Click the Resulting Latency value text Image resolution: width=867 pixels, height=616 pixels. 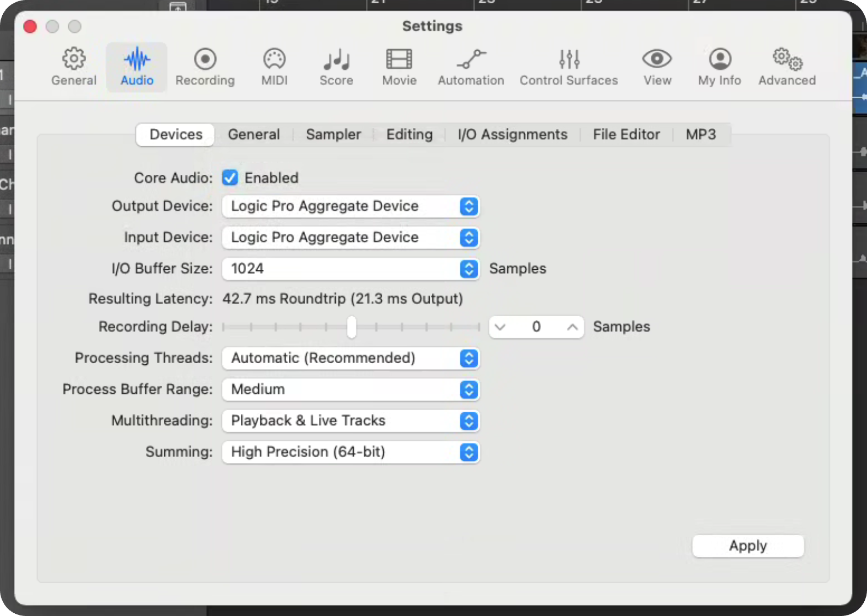[342, 299]
